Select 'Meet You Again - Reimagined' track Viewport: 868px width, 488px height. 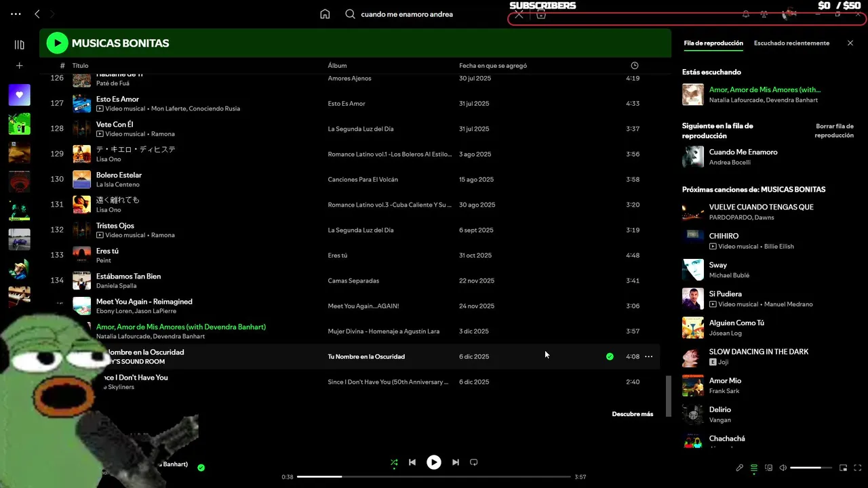[x=144, y=302]
